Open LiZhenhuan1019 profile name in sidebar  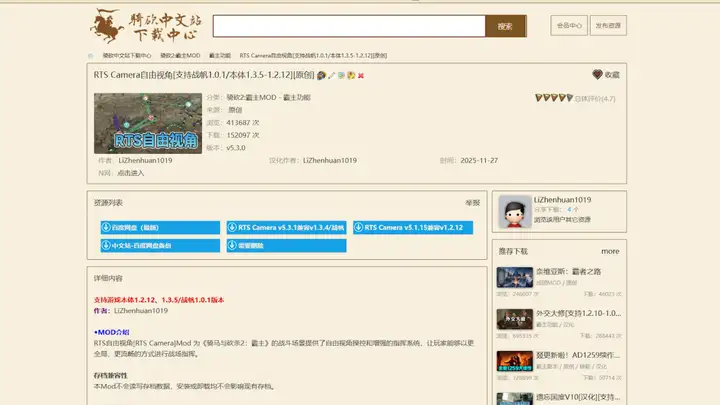coord(562,200)
